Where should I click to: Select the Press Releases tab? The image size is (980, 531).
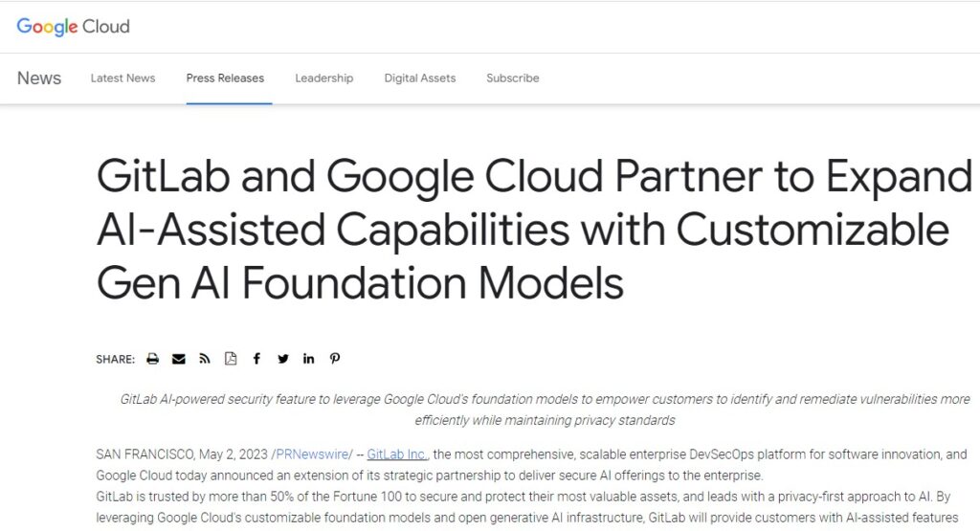tap(225, 78)
